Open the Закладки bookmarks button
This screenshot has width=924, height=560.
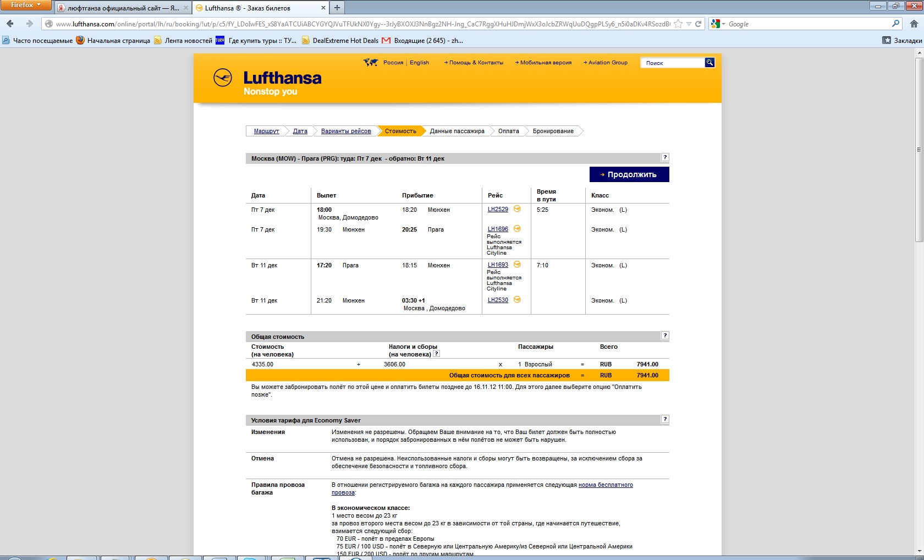pyautogui.click(x=902, y=40)
